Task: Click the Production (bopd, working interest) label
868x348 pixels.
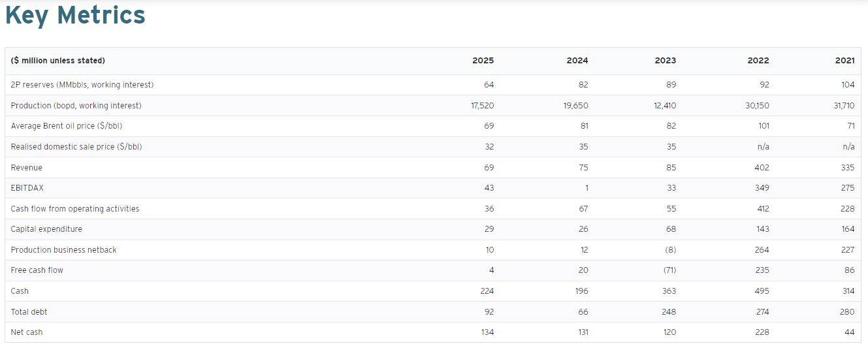Action: (76, 106)
